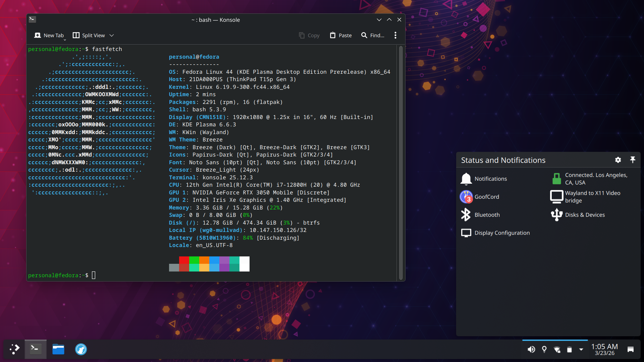Image resolution: width=644 pixels, height=362 pixels.
Task: Click the Paste button in Konsole
Action: [x=341, y=35]
